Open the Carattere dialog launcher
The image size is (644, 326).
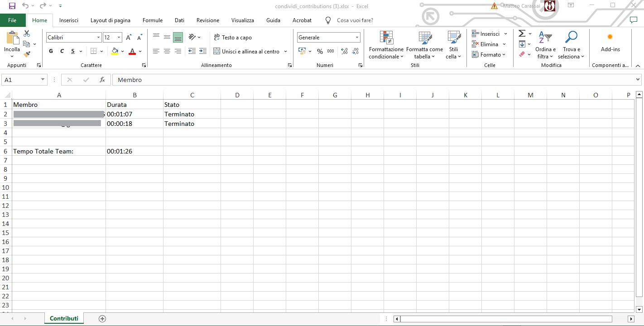(144, 66)
